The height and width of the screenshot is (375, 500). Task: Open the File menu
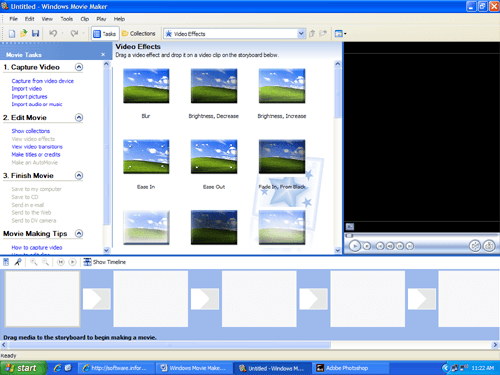pos(13,19)
